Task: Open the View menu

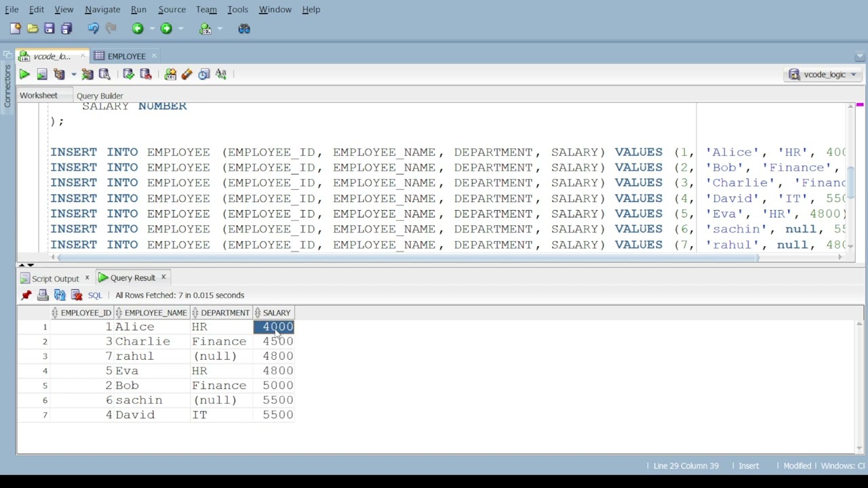Action: click(x=64, y=9)
